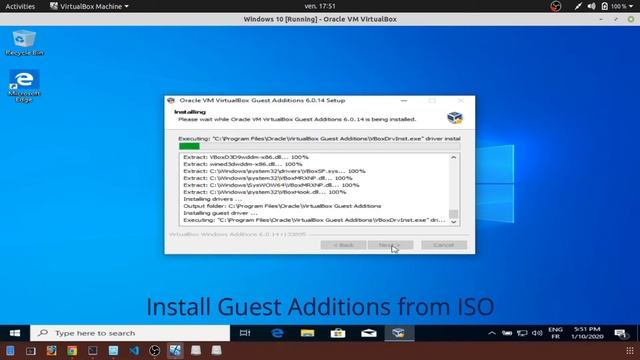
Task: Open the Windows clock showing 5:51 PM
Action: tap(587, 333)
